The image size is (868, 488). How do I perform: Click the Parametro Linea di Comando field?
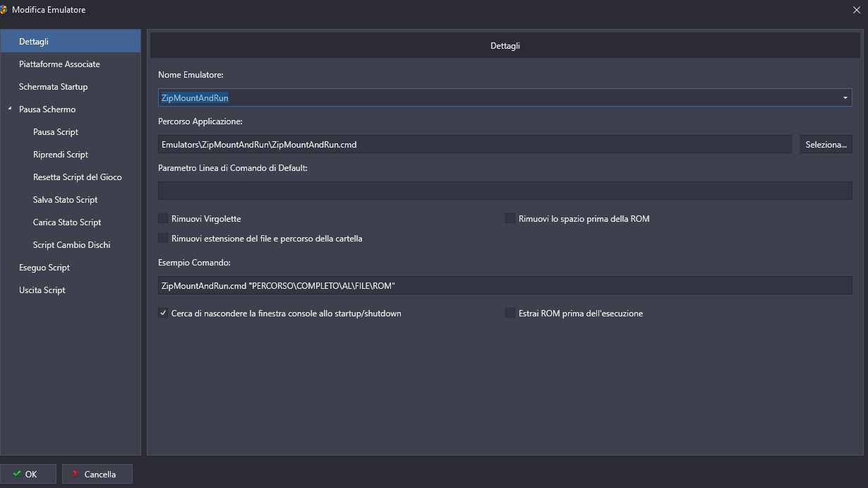[x=505, y=191]
